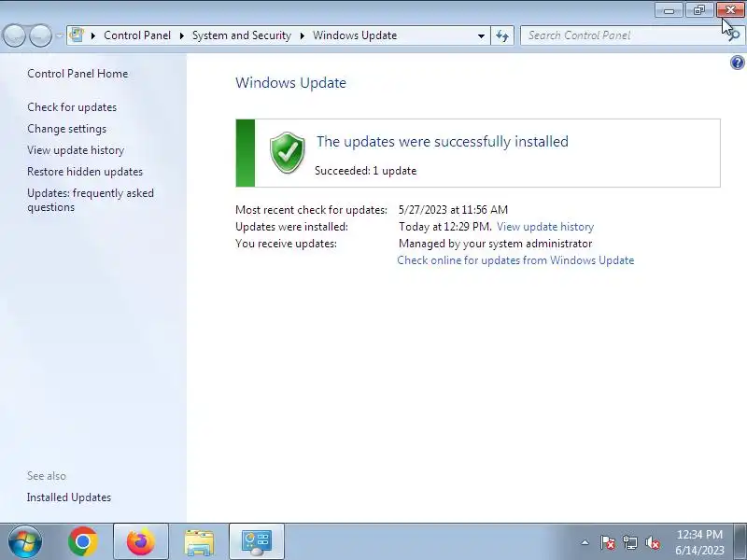
Task: Open View update history in sidebar
Action: [x=76, y=150]
